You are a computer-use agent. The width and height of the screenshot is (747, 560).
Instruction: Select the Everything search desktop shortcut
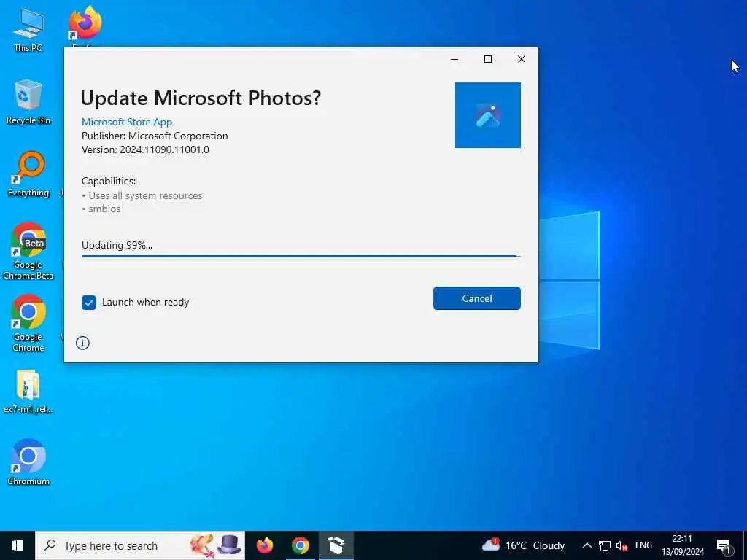(x=28, y=174)
